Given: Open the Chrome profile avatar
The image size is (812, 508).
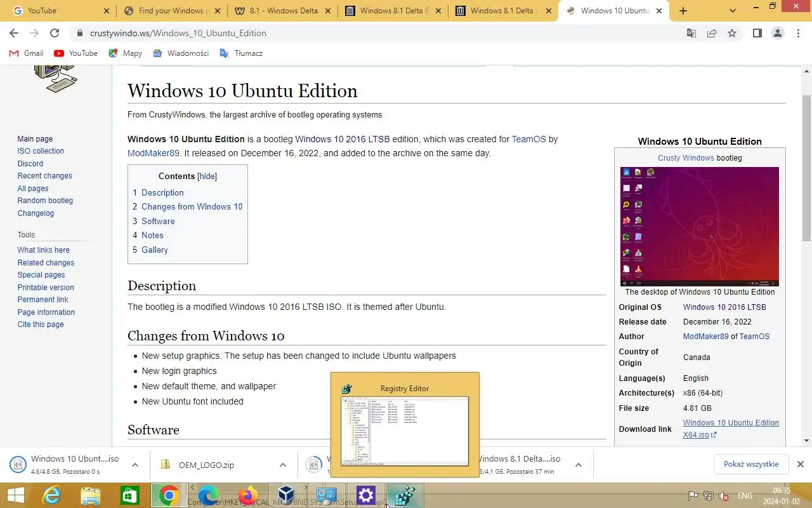Looking at the screenshot, I should (778, 33).
